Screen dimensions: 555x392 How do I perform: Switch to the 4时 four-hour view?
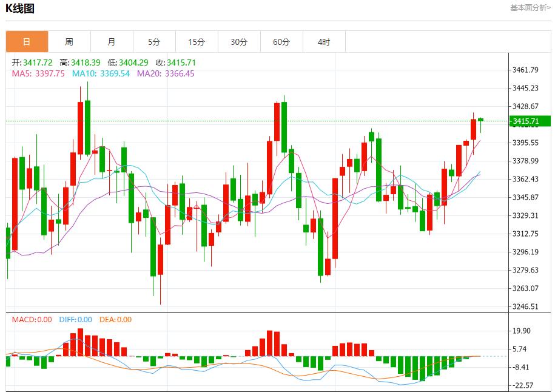click(325, 41)
